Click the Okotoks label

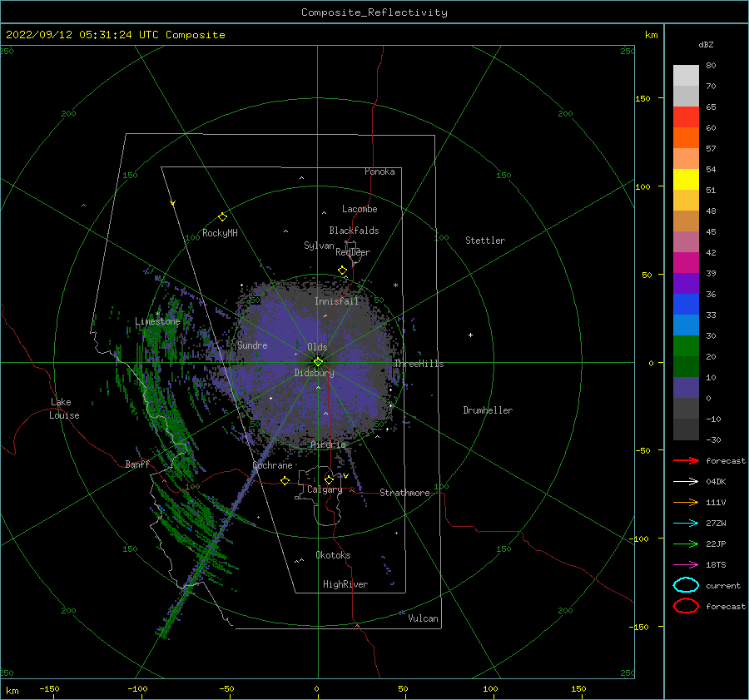point(333,555)
